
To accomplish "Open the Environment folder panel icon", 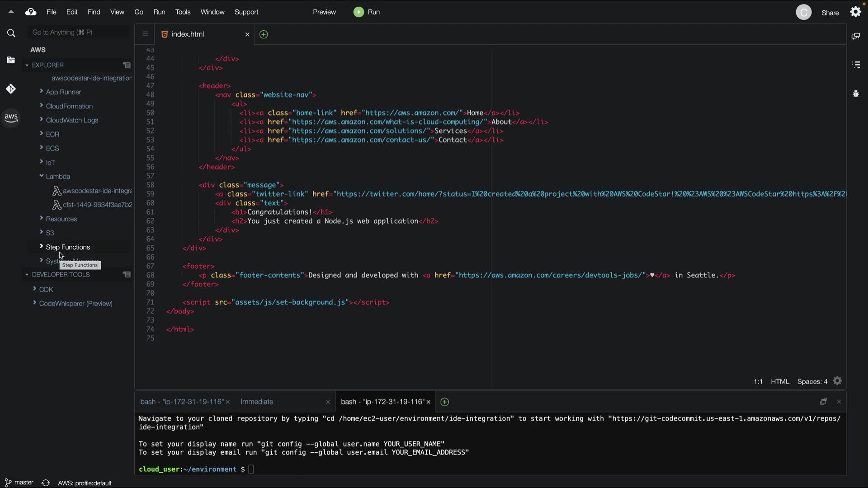I will [11, 60].
